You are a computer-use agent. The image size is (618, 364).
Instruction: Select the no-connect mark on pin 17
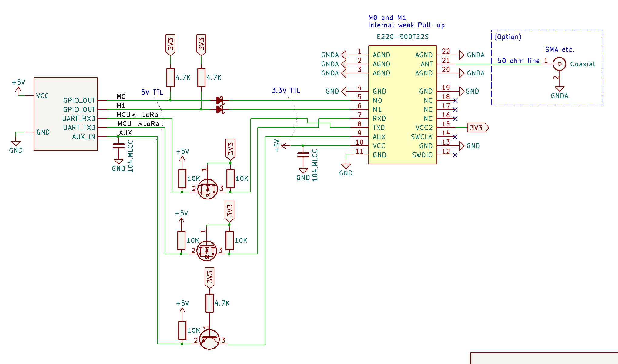pyautogui.click(x=455, y=109)
